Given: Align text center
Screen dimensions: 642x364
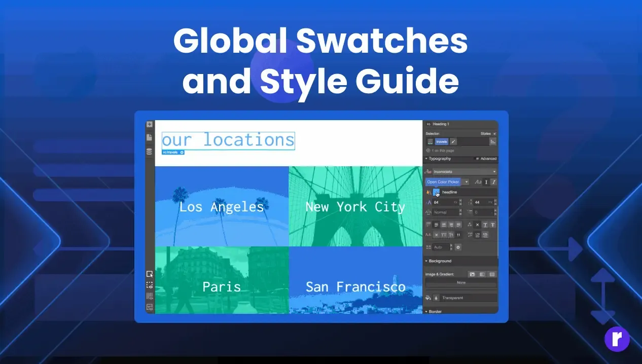Looking at the screenshot, I should (444, 225).
